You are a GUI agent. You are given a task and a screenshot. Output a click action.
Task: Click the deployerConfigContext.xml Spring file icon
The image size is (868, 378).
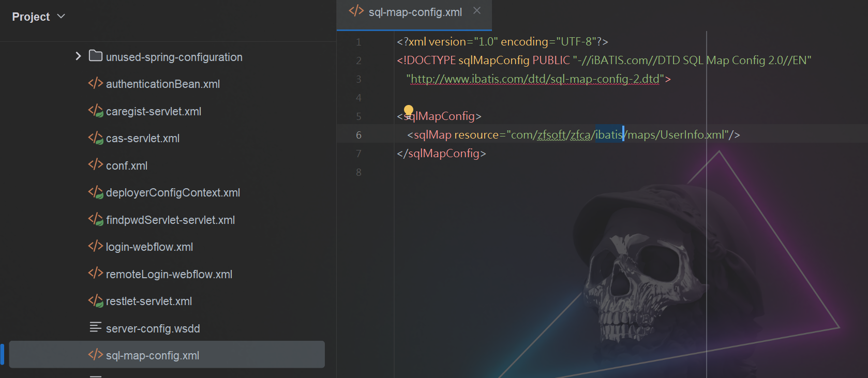coord(95,192)
